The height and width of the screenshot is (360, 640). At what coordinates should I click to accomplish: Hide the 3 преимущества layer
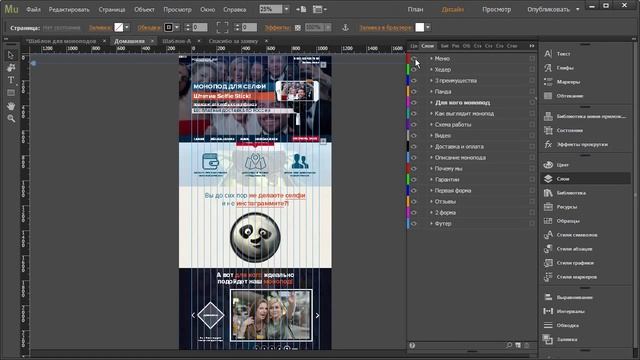point(413,80)
